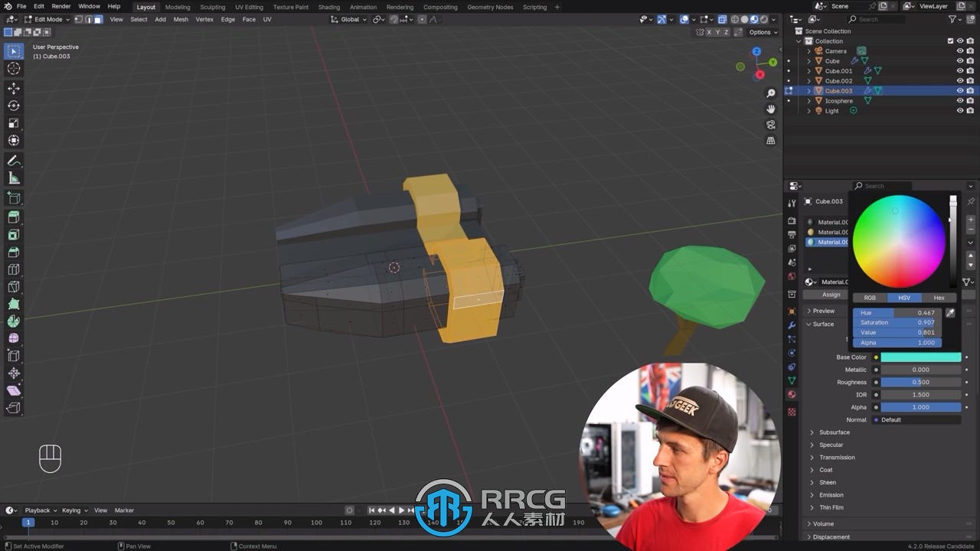
Task: Select the Transform tool
Action: tap(14, 141)
